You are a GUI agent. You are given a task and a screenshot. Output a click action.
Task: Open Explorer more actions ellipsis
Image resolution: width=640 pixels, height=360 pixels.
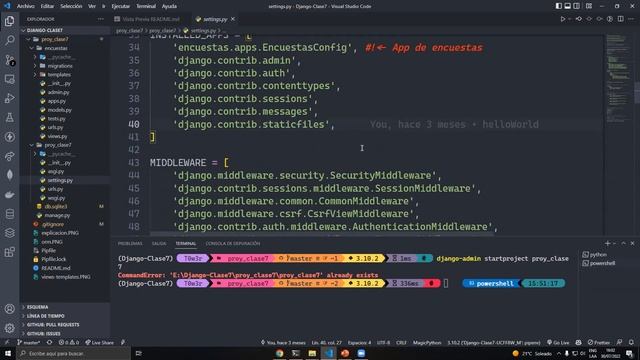pos(100,19)
